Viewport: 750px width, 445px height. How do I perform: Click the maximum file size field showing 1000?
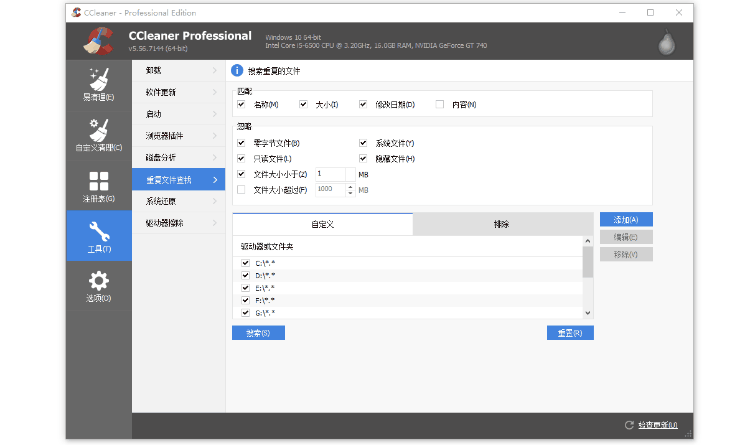click(331, 190)
